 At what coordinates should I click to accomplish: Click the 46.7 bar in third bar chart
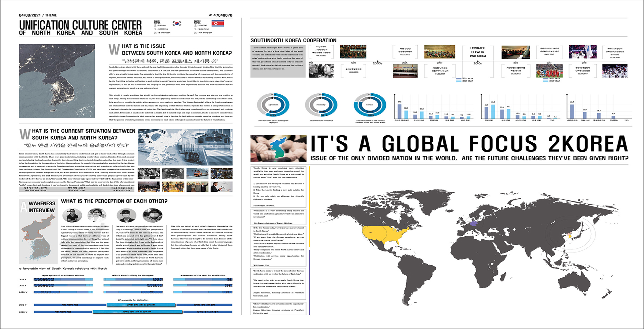click(572, 111)
